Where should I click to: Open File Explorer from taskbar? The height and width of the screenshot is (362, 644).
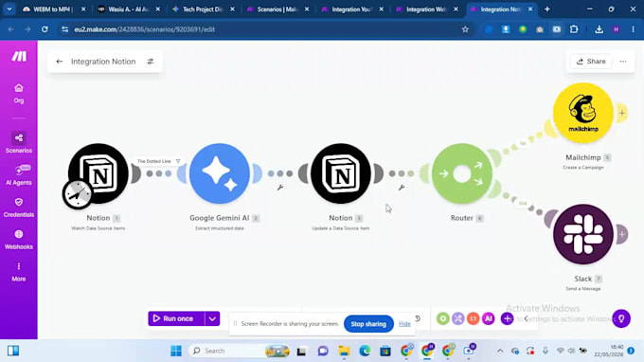[344, 351]
